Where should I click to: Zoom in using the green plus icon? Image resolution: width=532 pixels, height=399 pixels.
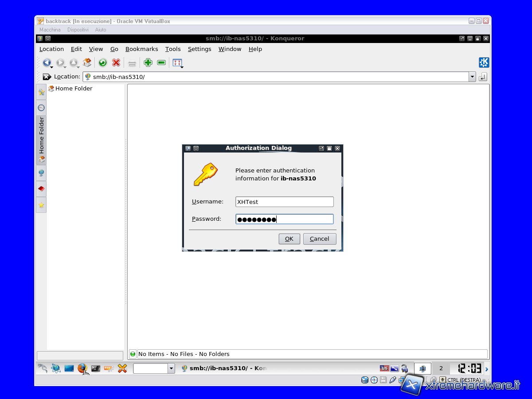148,63
